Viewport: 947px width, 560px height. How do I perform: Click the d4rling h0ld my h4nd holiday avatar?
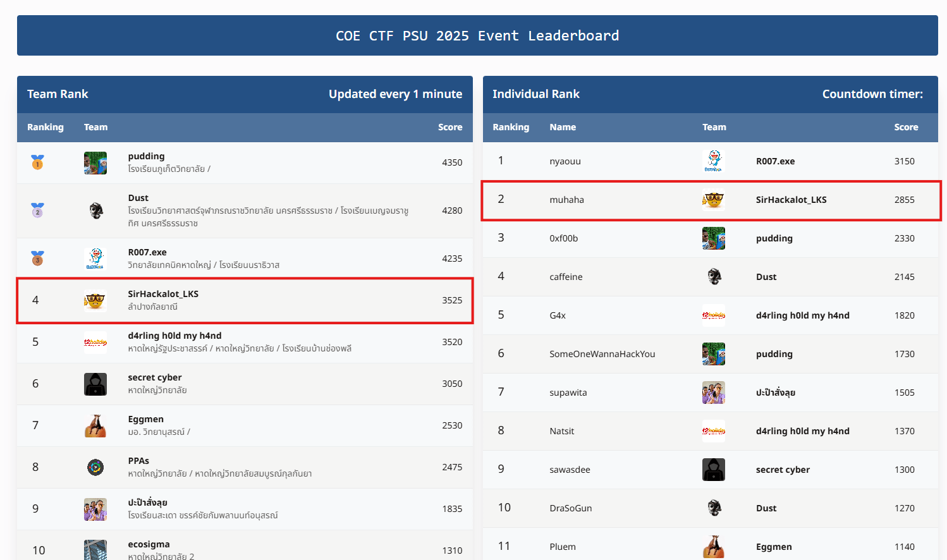95,341
